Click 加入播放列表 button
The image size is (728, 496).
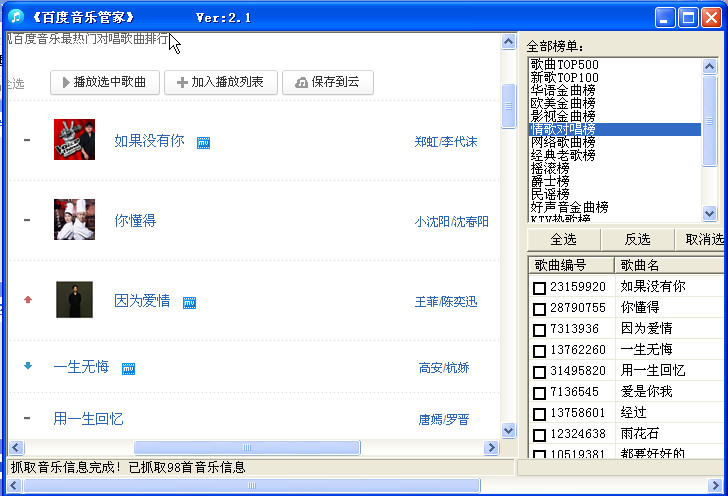(x=221, y=82)
